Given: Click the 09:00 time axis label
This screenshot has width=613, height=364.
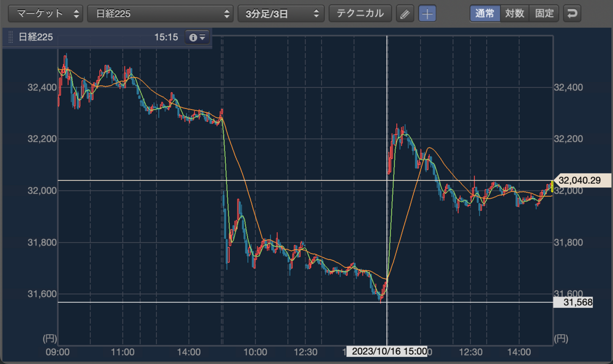Looking at the screenshot, I should (x=58, y=352).
